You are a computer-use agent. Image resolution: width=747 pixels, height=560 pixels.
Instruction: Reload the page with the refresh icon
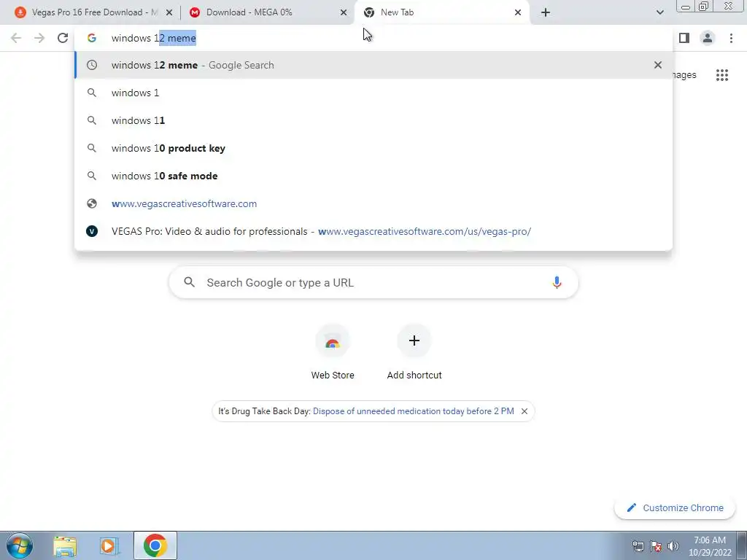[63, 38]
